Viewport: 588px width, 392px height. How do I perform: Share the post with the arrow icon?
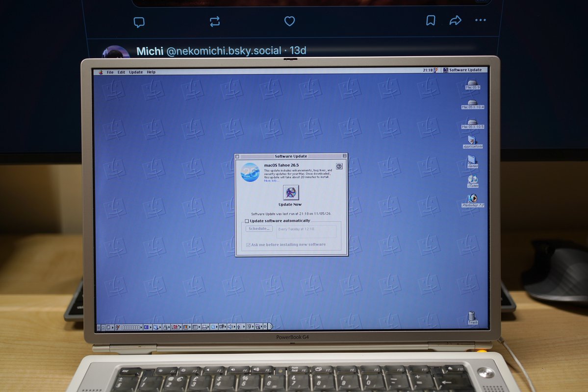click(455, 20)
